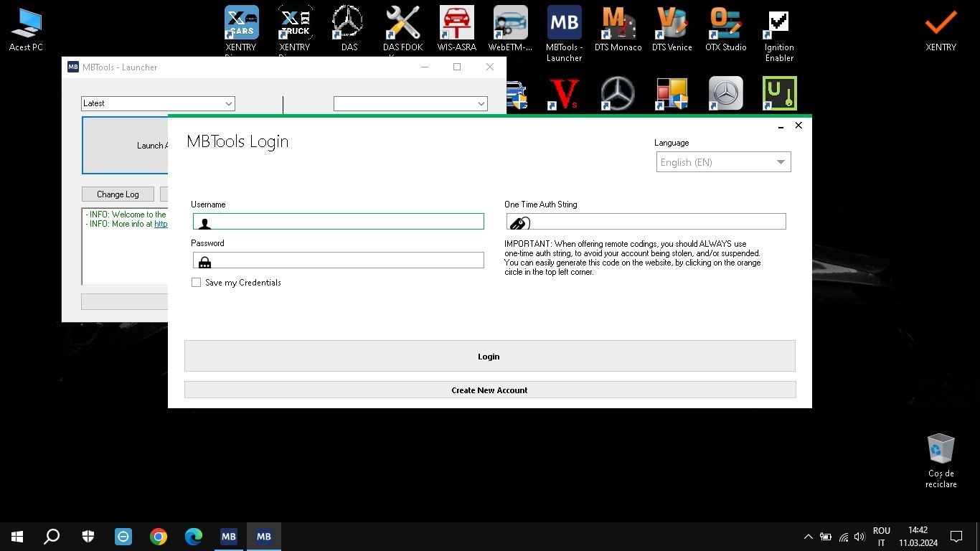Maximize the MBTools - Launcher window
The height and width of the screenshot is (551, 980).
click(x=457, y=67)
